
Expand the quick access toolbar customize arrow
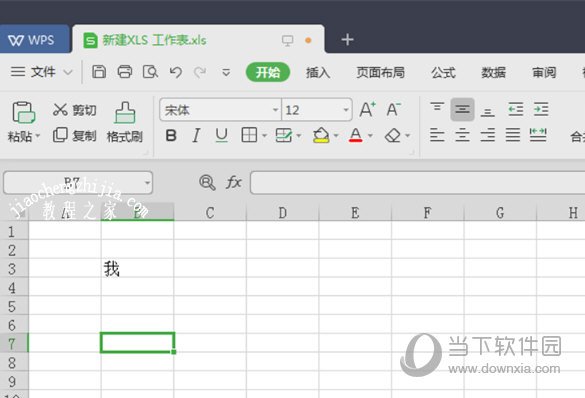click(x=226, y=72)
